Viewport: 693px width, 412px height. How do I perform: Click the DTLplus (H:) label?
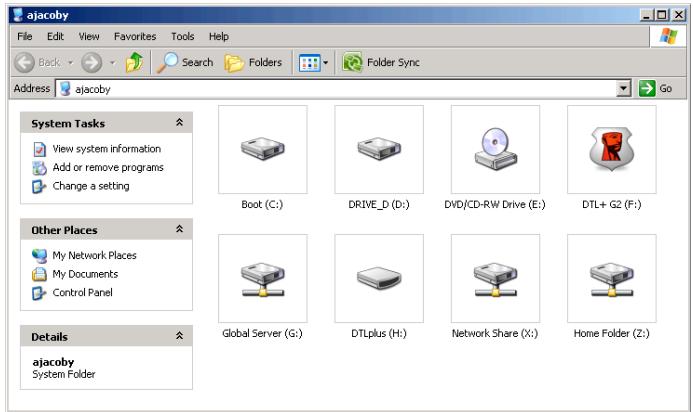click(379, 333)
